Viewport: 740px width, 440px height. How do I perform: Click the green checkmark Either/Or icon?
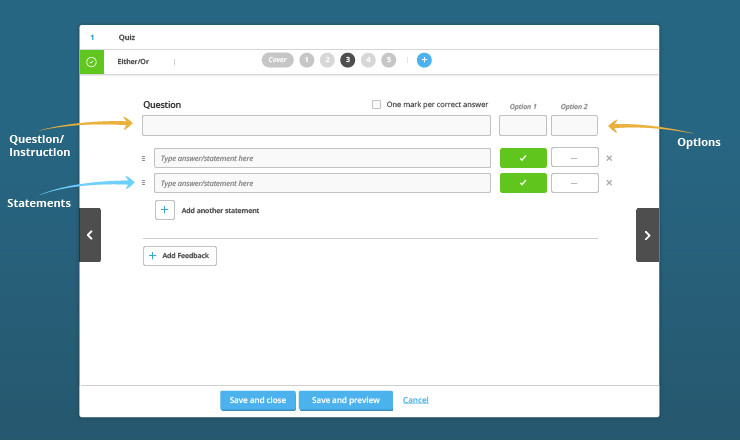[92, 62]
